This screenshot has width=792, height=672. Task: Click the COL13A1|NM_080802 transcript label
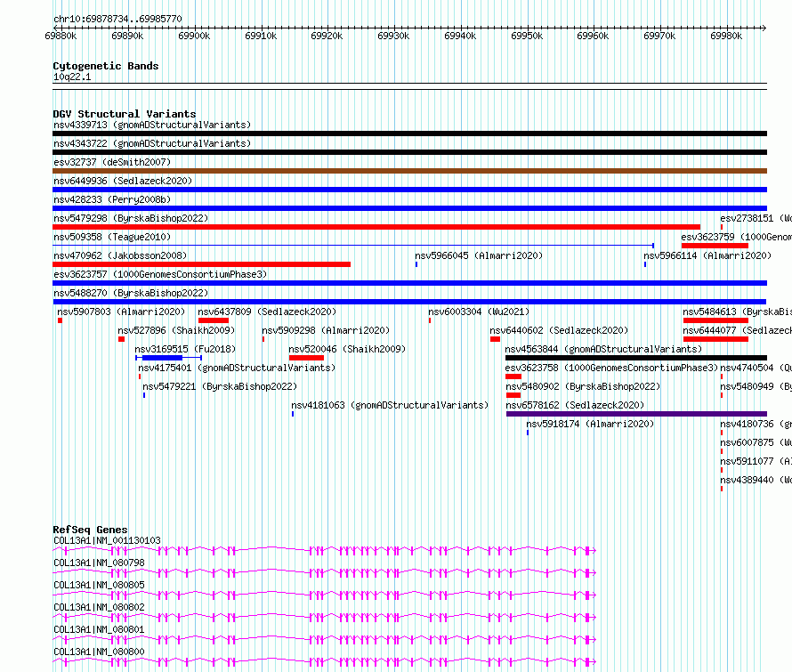(x=99, y=607)
